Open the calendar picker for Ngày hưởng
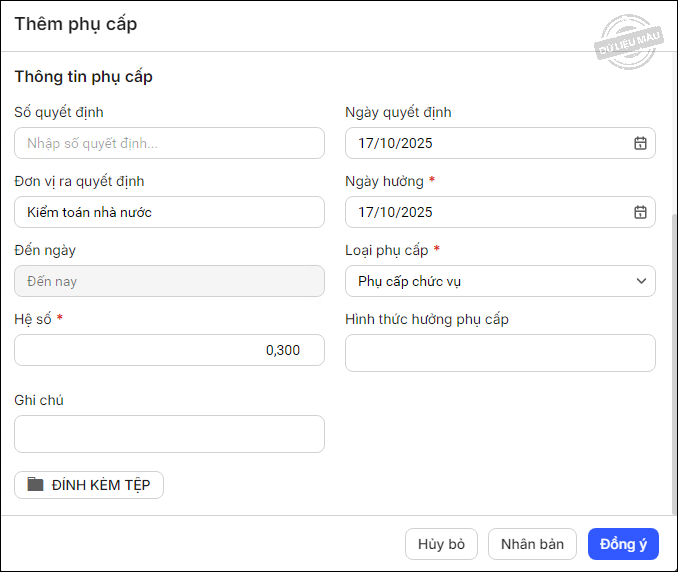 coord(640,212)
